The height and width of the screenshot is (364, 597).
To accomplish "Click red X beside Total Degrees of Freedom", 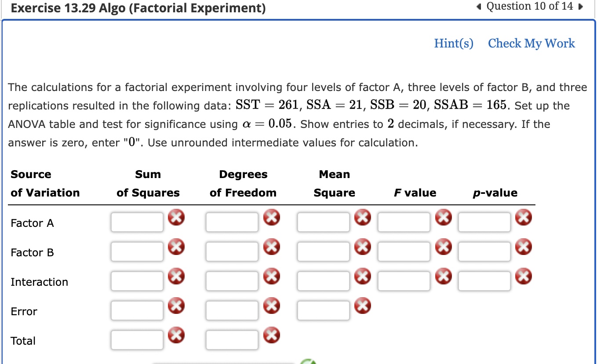I will click(272, 335).
